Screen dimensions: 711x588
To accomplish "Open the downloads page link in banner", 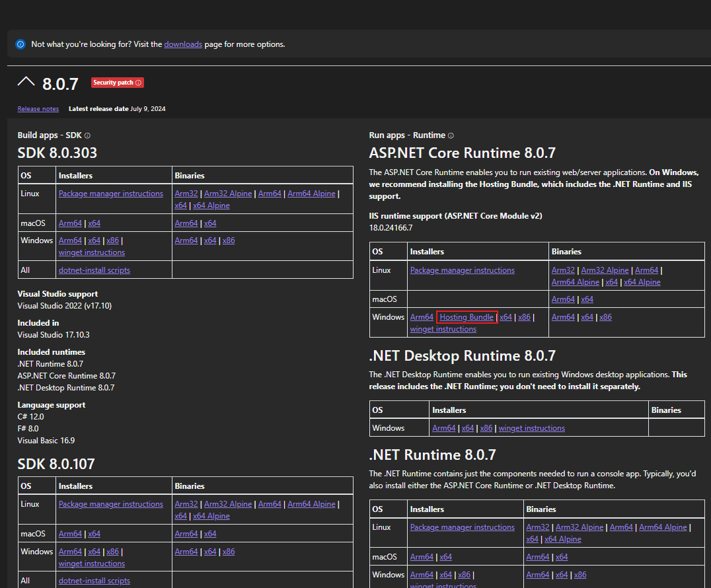I will pyautogui.click(x=183, y=44).
